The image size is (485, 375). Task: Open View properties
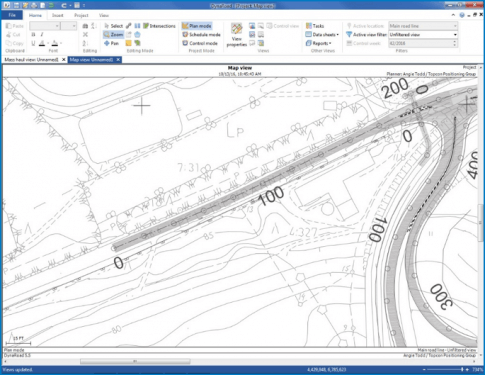237,35
